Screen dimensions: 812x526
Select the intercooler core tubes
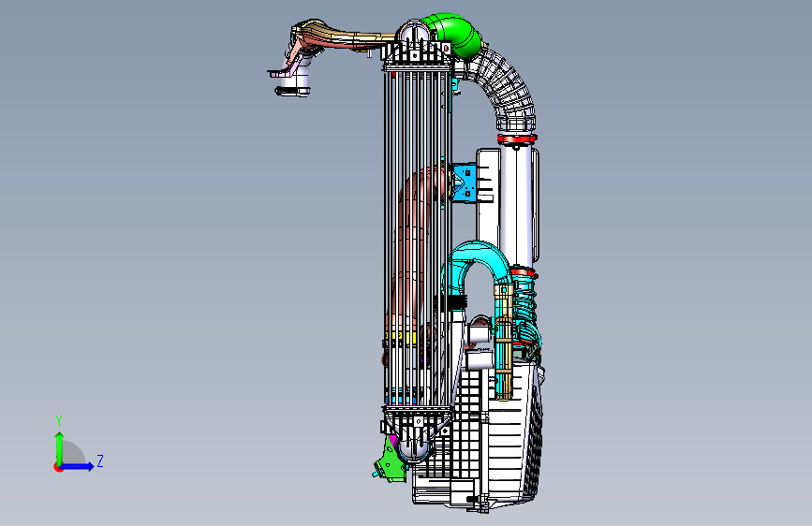click(x=416, y=238)
